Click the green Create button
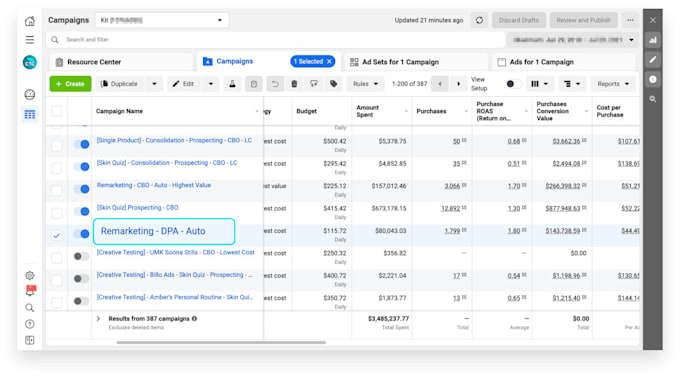 click(x=70, y=84)
